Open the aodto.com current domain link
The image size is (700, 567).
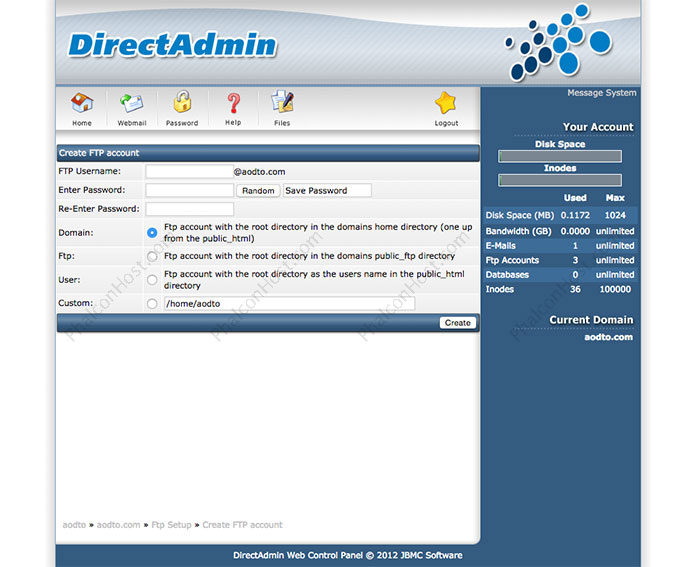point(608,337)
